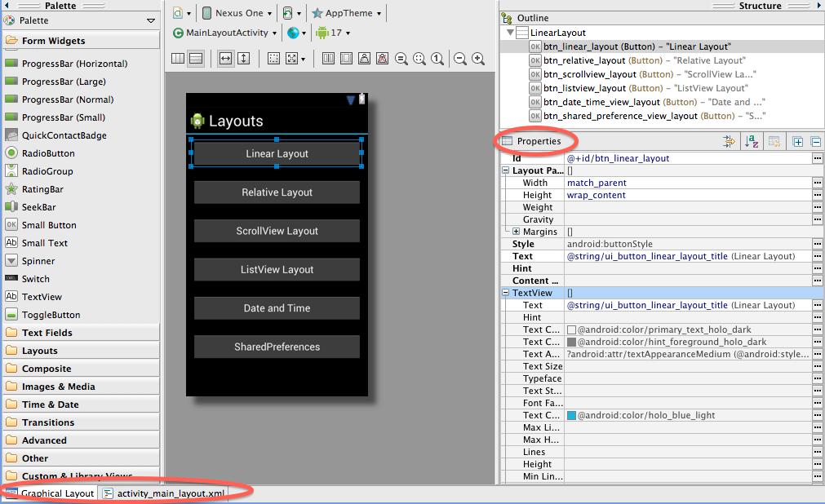Zoom out of the layout canvas
The image size is (825, 504).
pos(460,59)
